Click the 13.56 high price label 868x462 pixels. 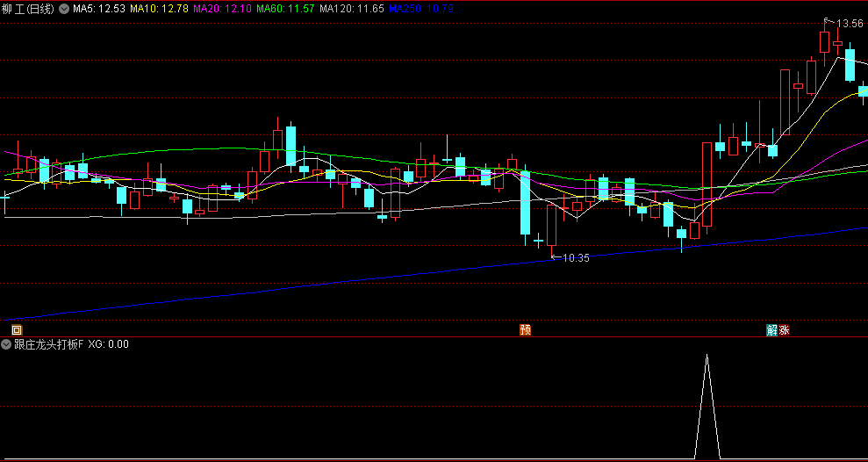pyautogui.click(x=850, y=23)
